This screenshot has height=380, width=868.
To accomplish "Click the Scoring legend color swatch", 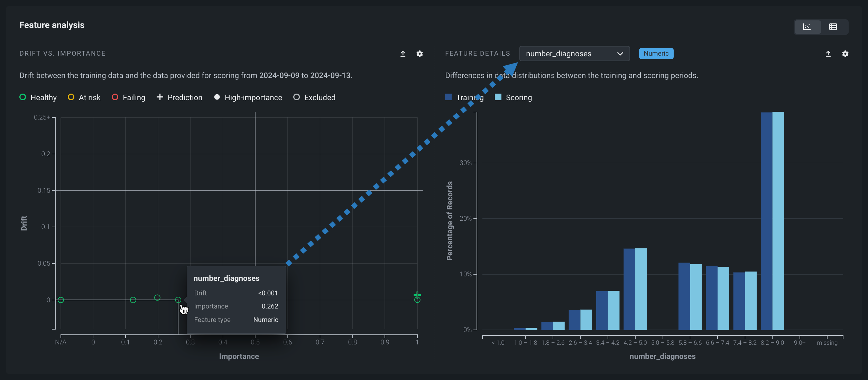I will click(498, 97).
